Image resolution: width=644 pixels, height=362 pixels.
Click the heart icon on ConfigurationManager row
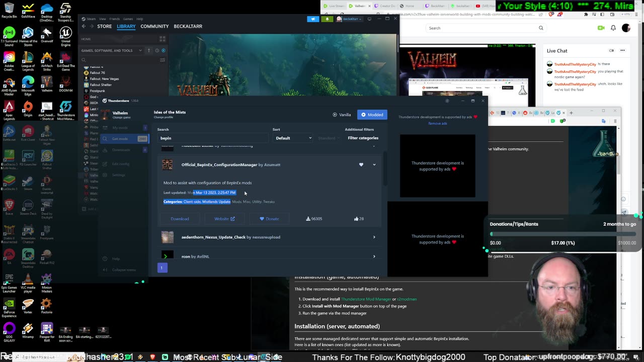tap(361, 164)
